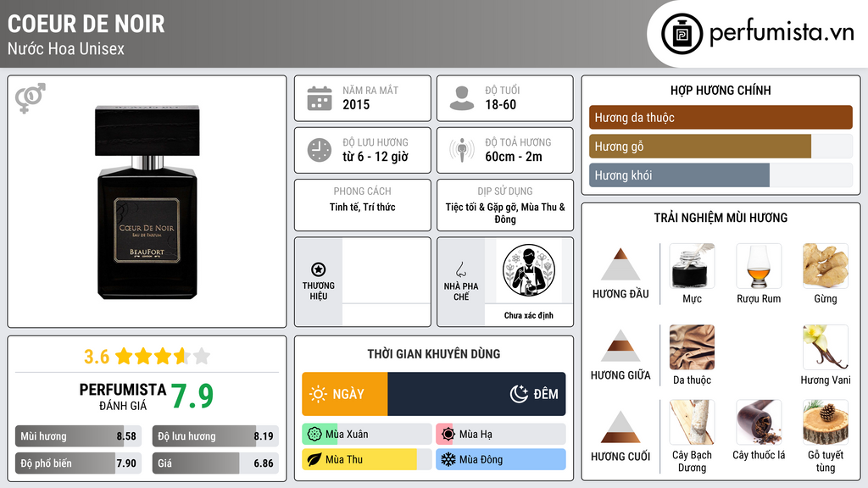Click the orange Ngày time segment
868x488 pixels.
point(345,394)
